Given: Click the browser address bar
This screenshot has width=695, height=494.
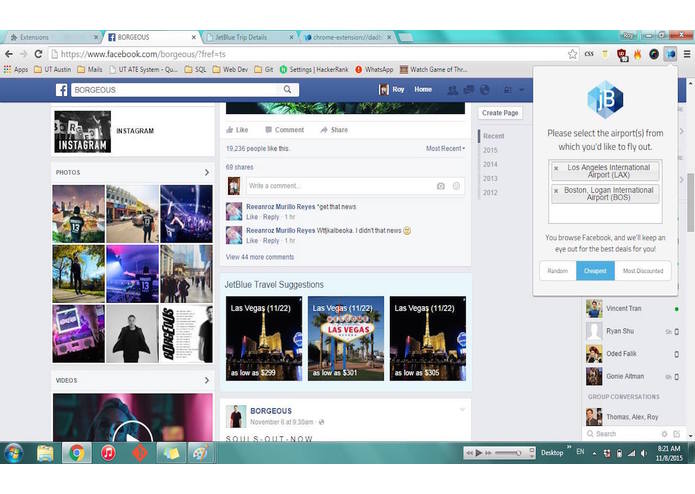Looking at the screenshot, I should (308, 54).
